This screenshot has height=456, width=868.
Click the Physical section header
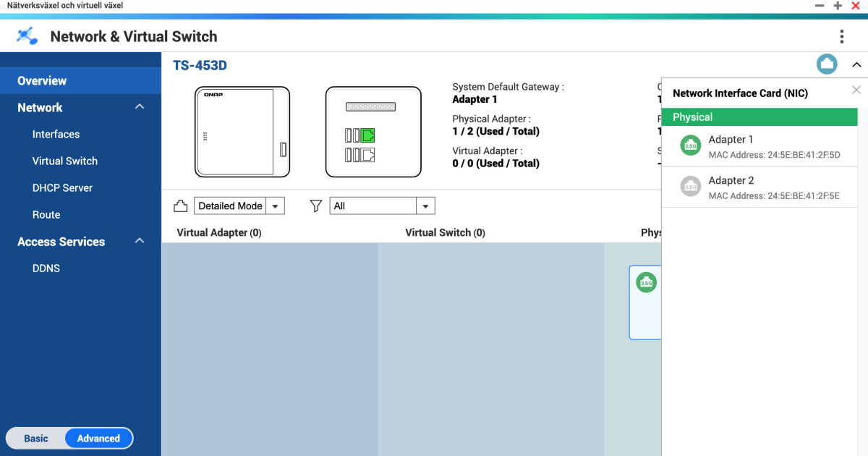tap(759, 117)
